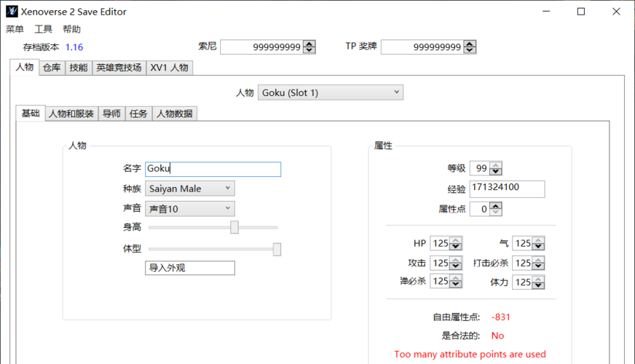Image resolution: width=635 pixels, height=364 pixels.
Task: Expand the 种族 Saiyan Male dropdown
Action: pyautogui.click(x=190, y=189)
